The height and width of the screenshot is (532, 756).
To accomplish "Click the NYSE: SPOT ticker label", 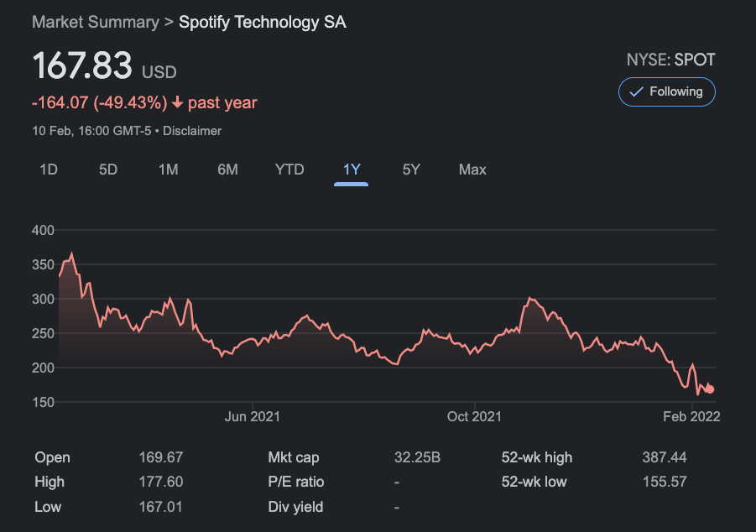I will click(x=670, y=60).
